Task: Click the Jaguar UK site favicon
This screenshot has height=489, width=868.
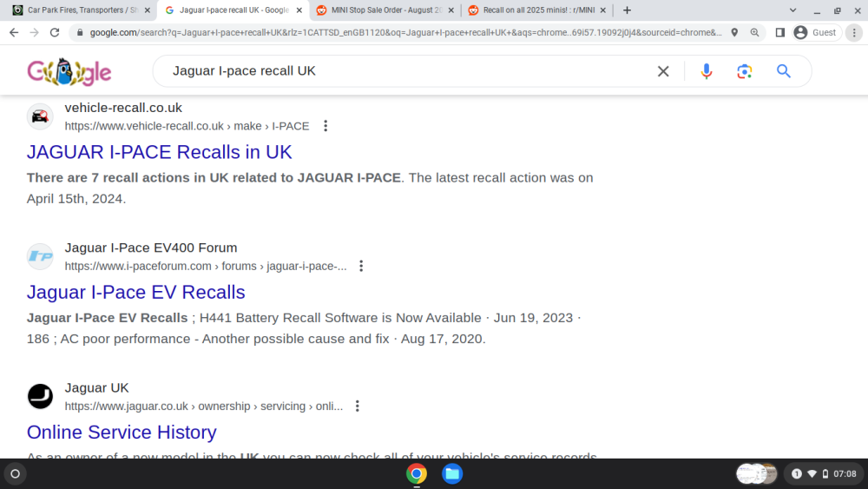Action: [x=40, y=397]
